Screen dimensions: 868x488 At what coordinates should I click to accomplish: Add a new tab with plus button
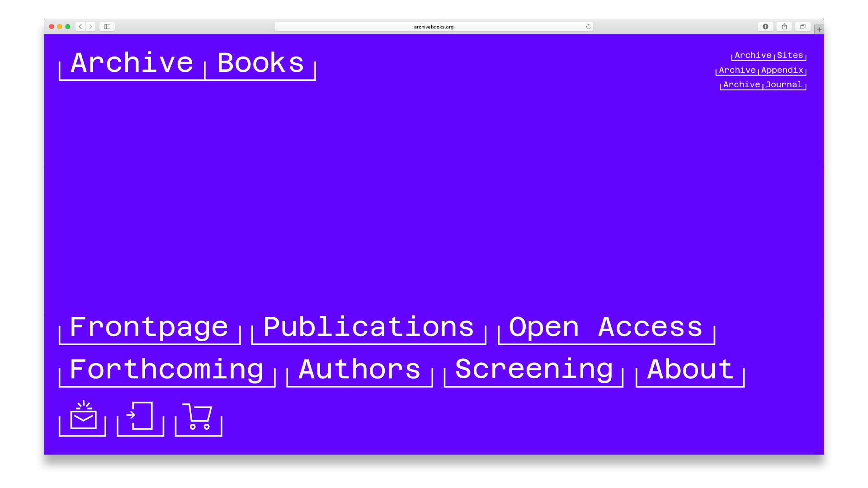[x=819, y=29]
